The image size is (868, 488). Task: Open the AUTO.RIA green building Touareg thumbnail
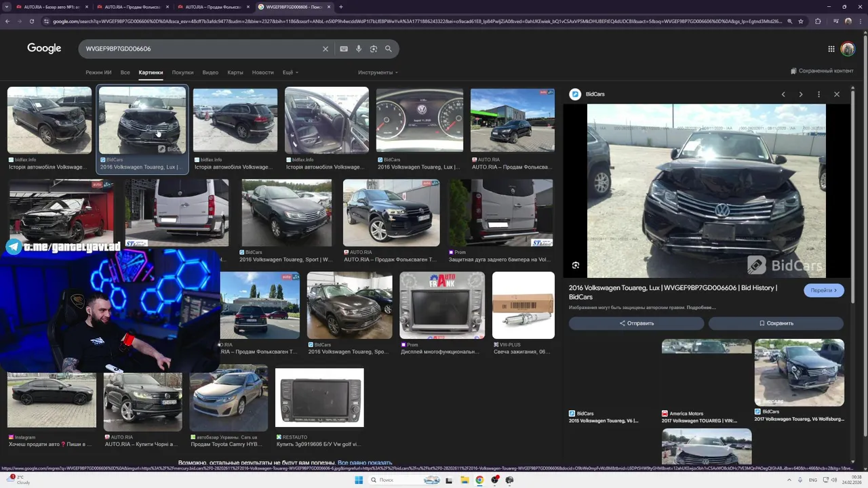513,120
